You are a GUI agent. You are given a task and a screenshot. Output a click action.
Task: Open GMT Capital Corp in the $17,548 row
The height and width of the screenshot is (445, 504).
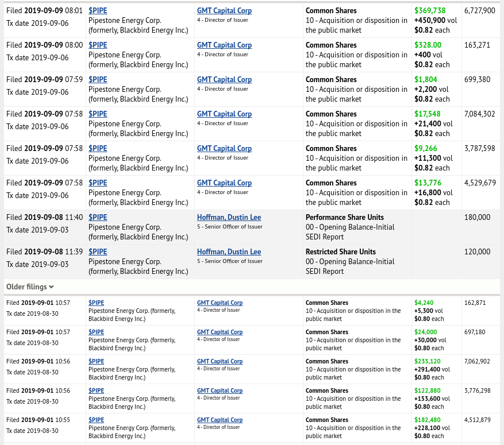tap(224, 114)
